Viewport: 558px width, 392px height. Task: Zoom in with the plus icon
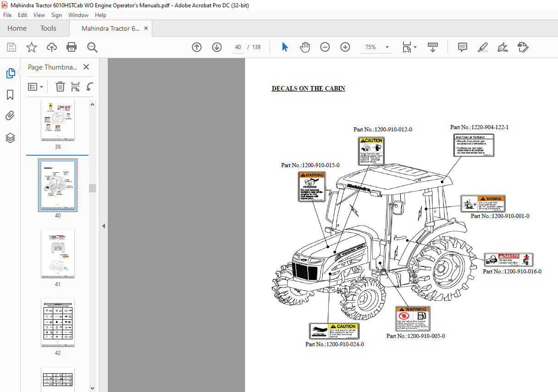345,47
